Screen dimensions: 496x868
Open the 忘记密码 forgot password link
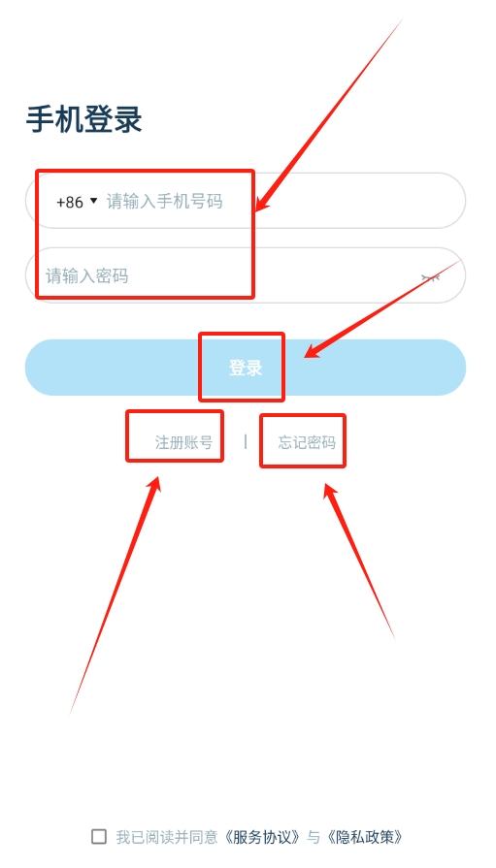point(307,442)
